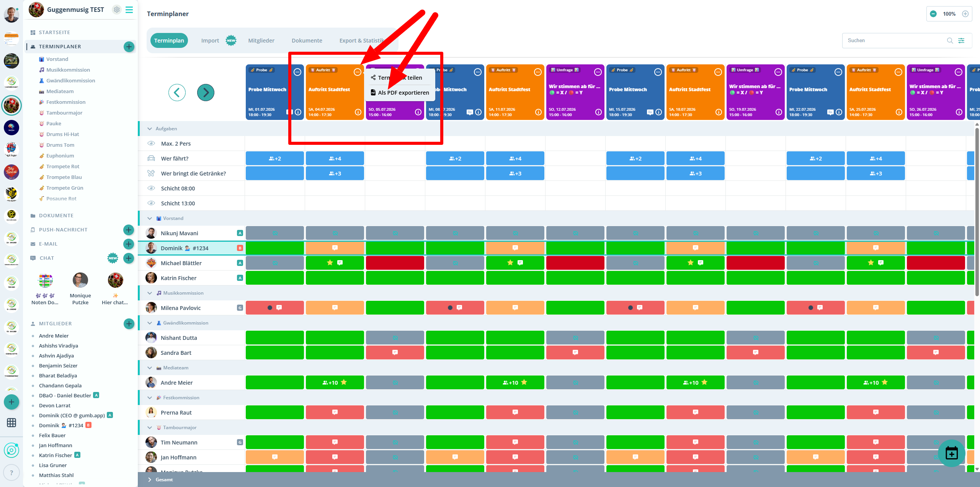Toggle the hamburger menu in sidebar header

pyautogui.click(x=129, y=10)
